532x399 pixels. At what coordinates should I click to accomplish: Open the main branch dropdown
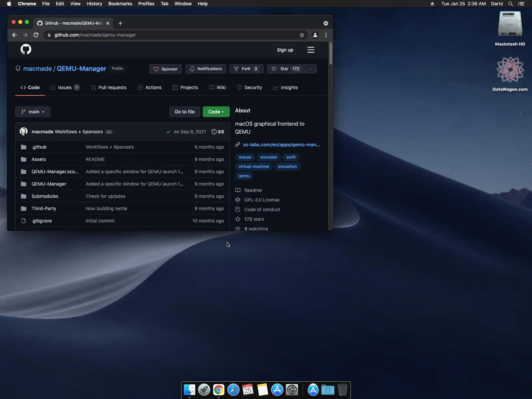(x=33, y=112)
